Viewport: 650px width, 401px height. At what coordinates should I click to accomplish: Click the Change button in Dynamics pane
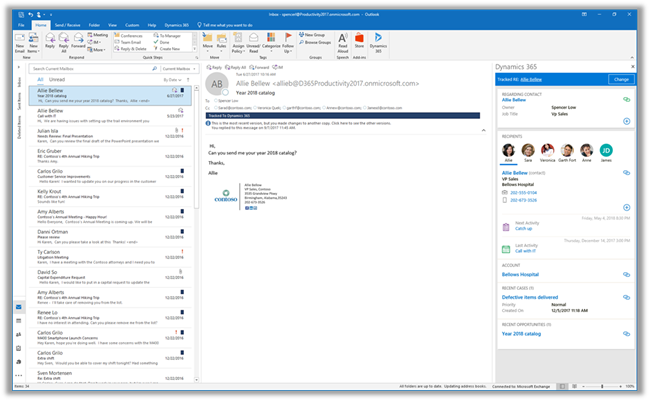(x=619, y=78)
